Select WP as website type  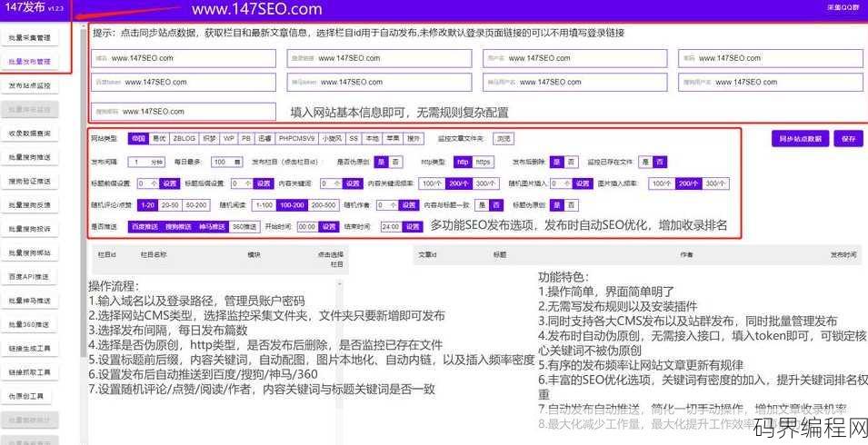(x=229, y=139)
